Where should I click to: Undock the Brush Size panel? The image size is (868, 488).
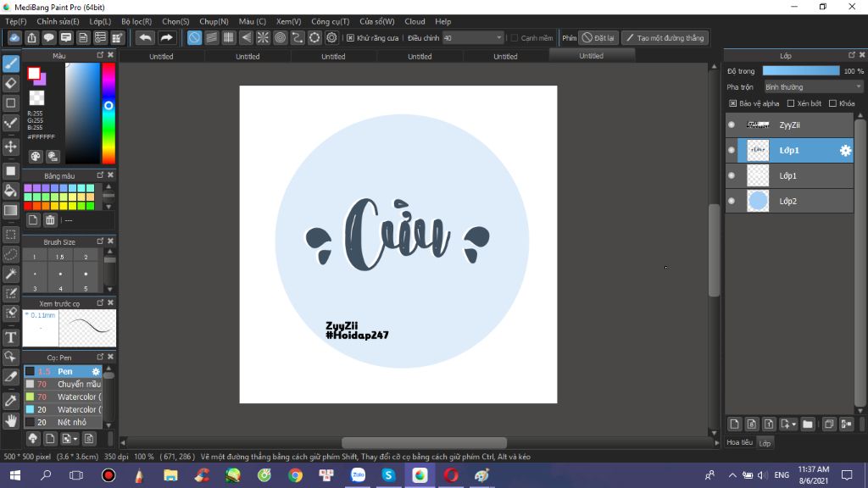(100, 241)
